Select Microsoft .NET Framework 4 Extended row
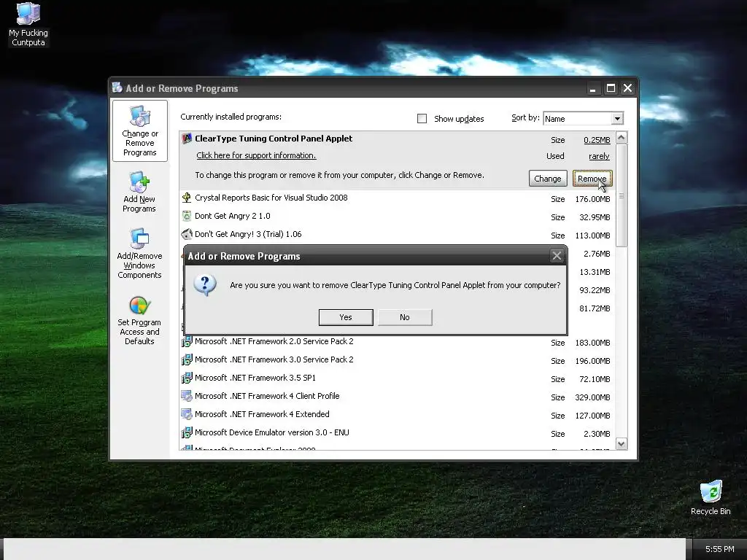 point(397,415)
